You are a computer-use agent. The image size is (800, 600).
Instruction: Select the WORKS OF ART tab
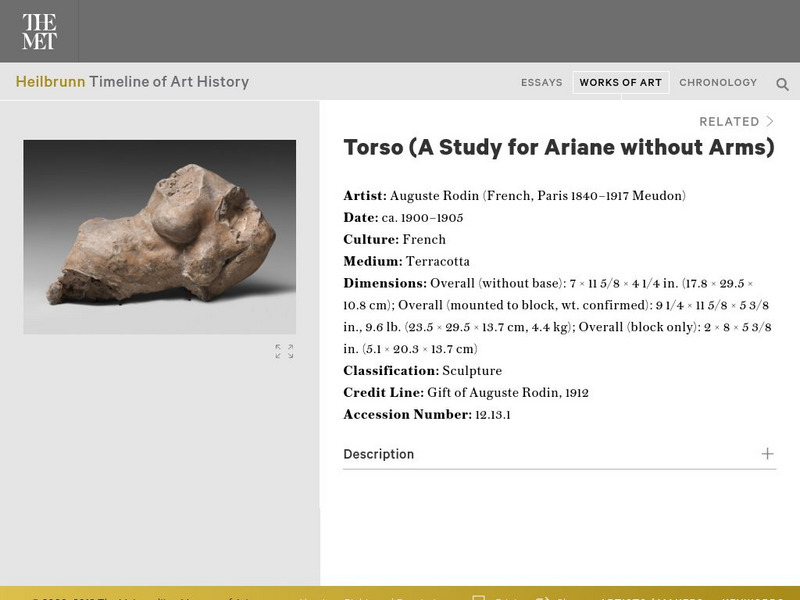pyautogui.click(x=621, y=83)
